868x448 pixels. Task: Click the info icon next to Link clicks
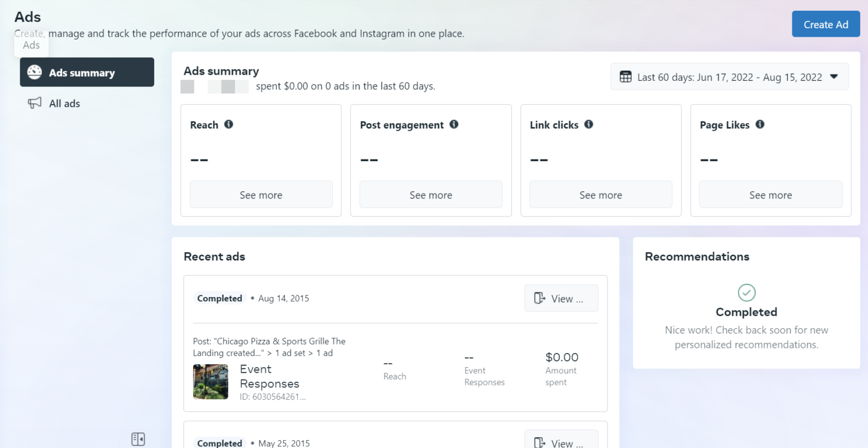coord(588,124)
